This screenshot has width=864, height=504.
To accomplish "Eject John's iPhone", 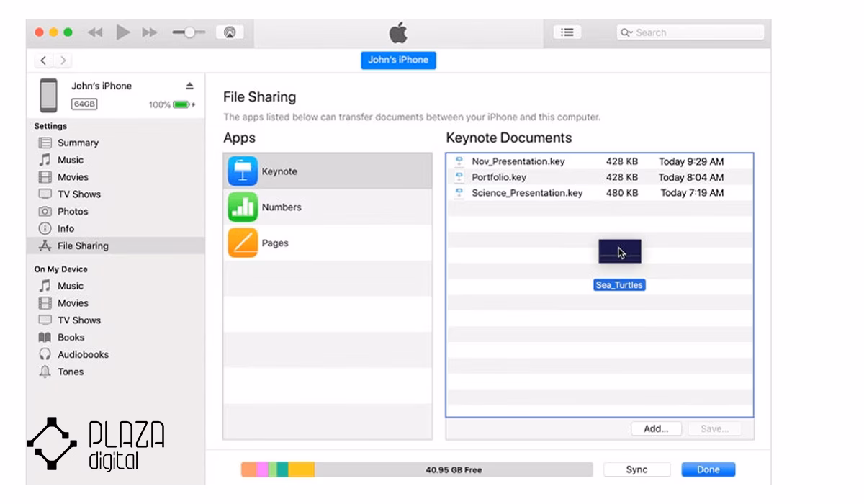I will 190,86.
